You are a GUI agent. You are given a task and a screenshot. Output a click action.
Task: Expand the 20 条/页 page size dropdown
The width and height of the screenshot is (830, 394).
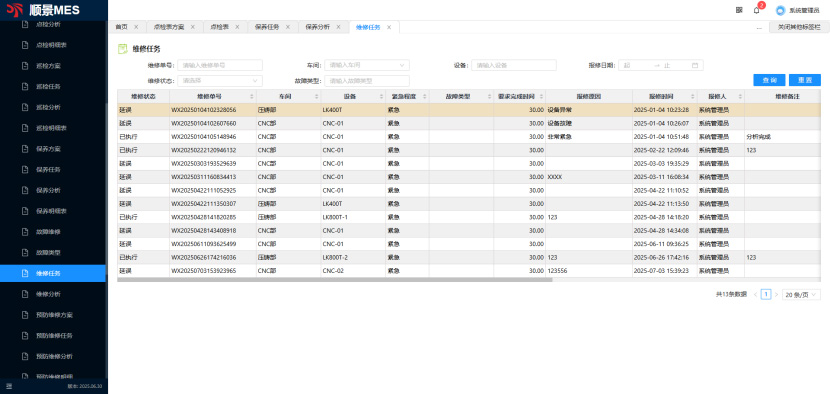[x=801, y=294]
